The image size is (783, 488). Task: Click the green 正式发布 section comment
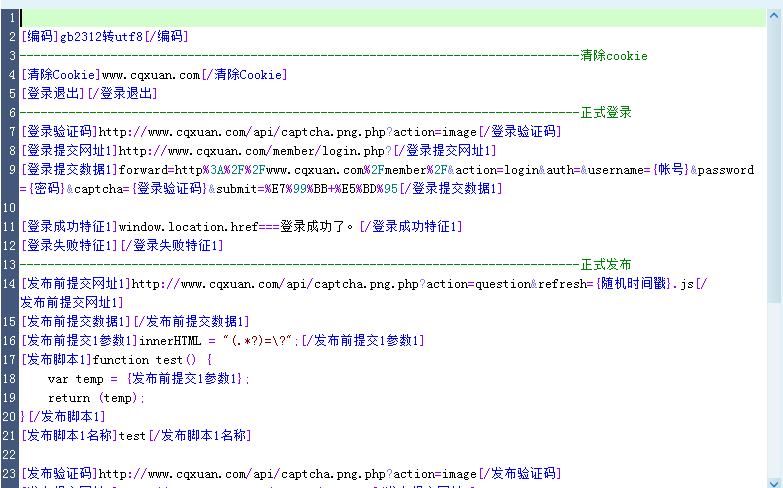606,265
